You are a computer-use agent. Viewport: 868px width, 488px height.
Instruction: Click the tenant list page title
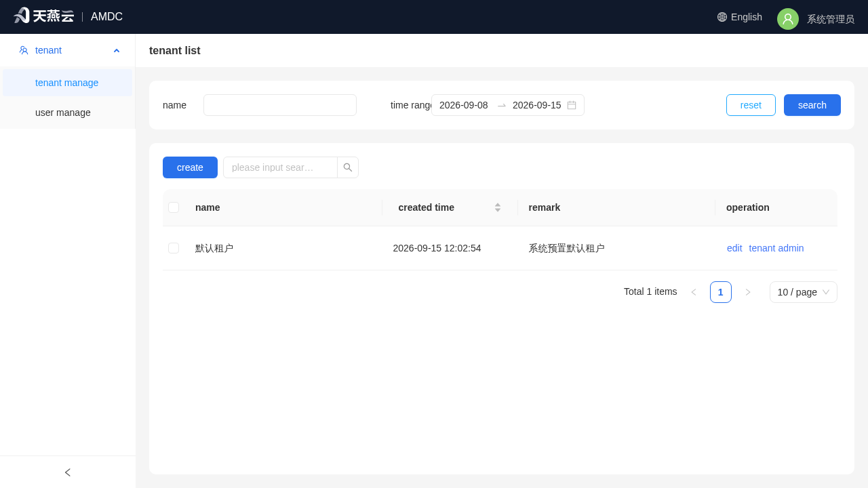pyautogui.click(x=175, y=51)
